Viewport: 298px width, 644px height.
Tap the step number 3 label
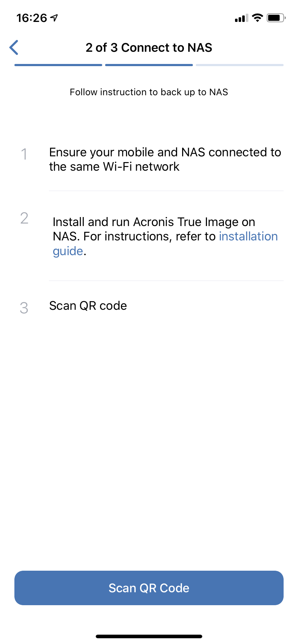[x=24, y=308]
